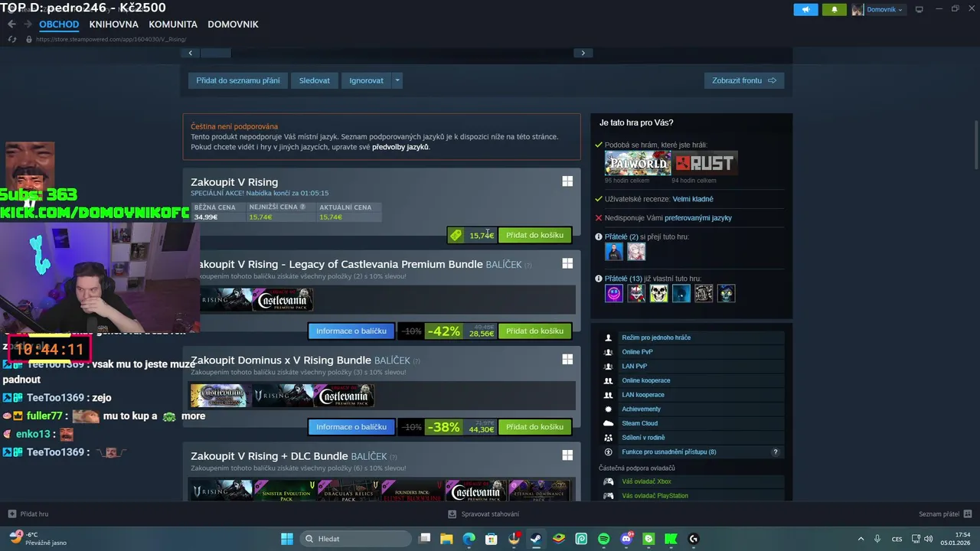Click the Windows taskbar search box 'Hledat'
980x551 pixels.
(x=354, y=539)
